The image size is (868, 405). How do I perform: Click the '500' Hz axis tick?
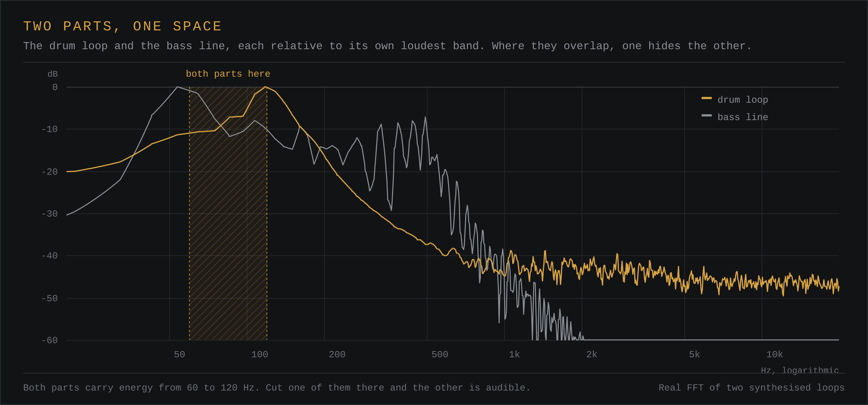[440, 354]
